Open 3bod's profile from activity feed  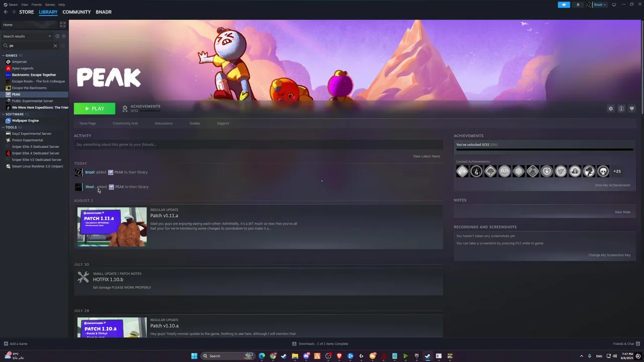(89, 187)
